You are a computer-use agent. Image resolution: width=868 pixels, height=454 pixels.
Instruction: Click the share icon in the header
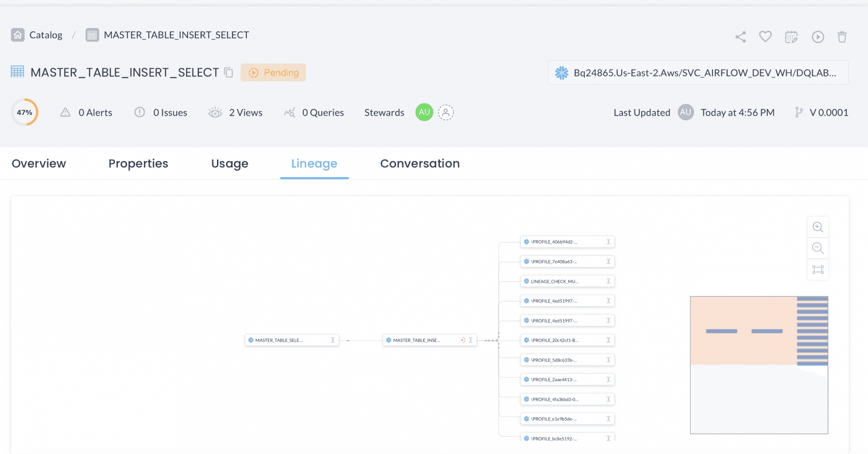click(740, 37)
